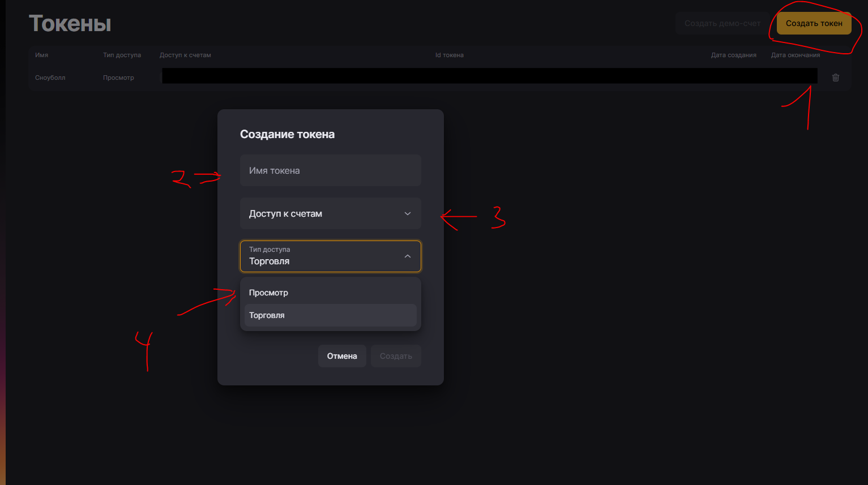Delete the Сноуболл token with trash icon
868x485 pixels.
[x=836, y=78]
